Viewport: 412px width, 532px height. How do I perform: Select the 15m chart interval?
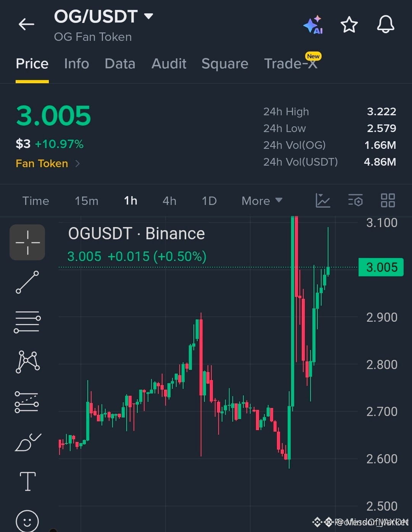[x=86, y=201]
